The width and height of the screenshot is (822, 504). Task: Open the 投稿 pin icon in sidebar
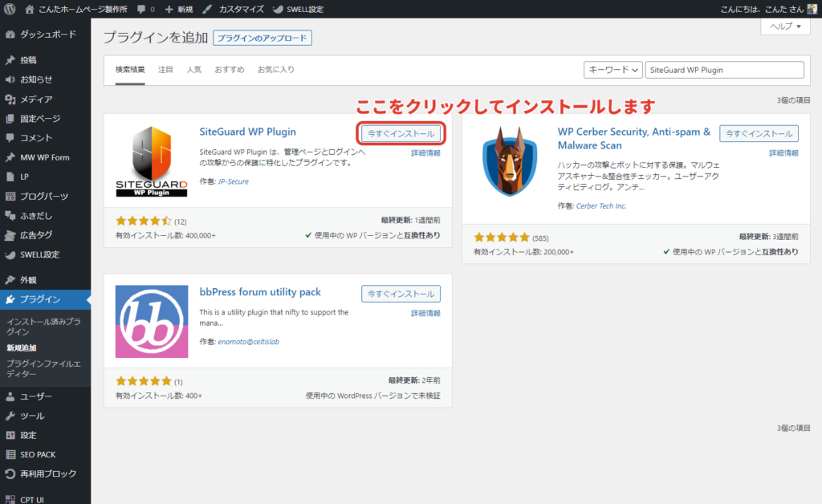pos(10,60)
